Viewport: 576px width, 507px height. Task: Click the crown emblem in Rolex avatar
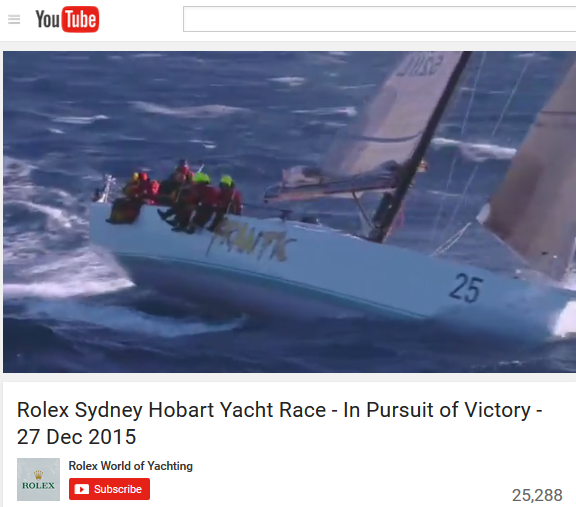click(x=38, y=475)
